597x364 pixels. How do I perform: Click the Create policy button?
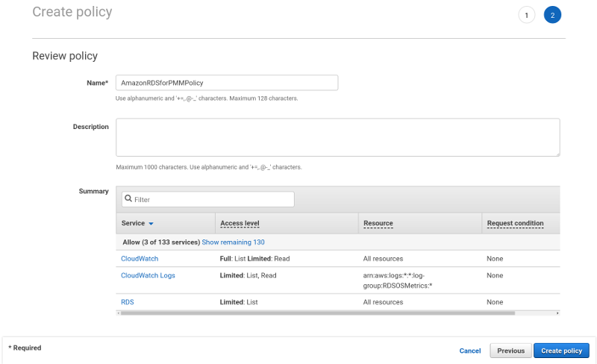coord(561,351)
